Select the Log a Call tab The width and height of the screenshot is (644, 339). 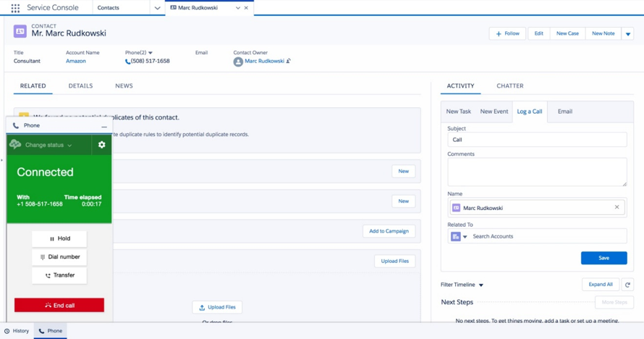(530, 112)
